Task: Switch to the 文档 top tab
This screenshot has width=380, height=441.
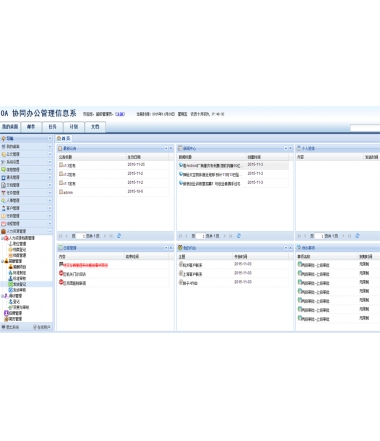Action: tap(95, 127)
